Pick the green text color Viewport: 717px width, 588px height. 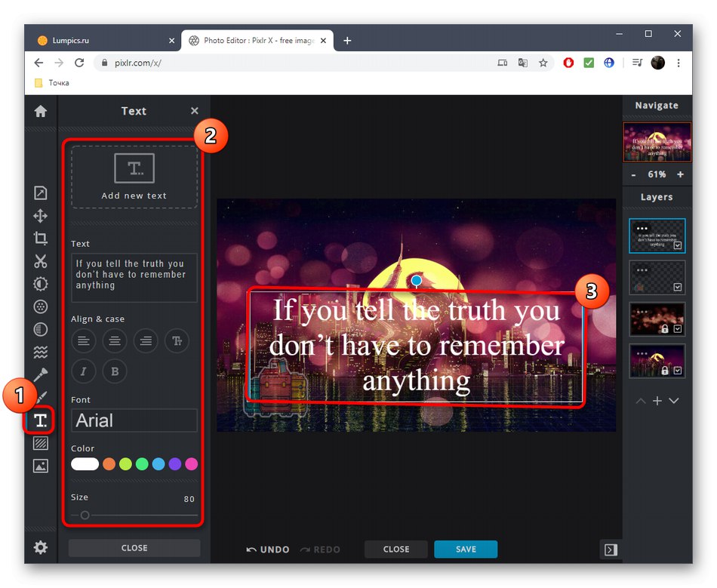click(x=142, y=464)
